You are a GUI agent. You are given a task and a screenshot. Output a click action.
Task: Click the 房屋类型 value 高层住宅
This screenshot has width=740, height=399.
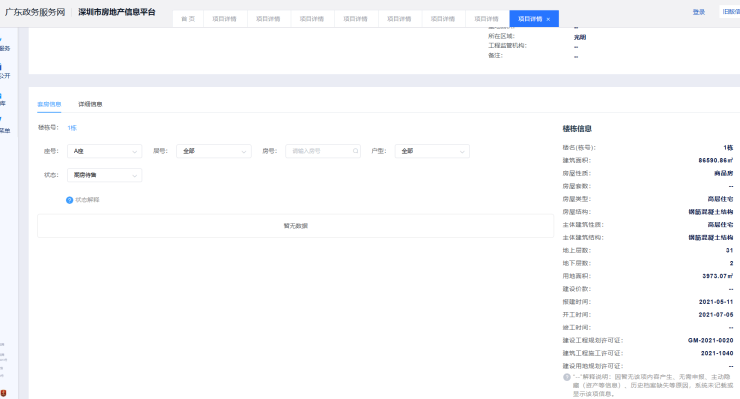pos(720,199)
